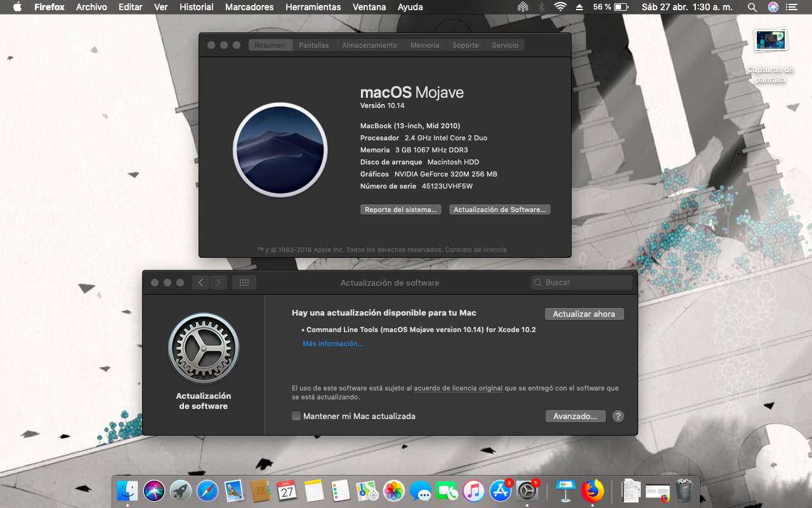
Task: Open Firefox icon in dock
Action: coord(593,490)
